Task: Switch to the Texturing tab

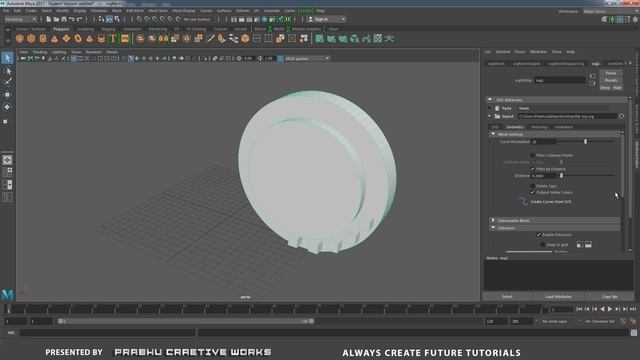Action: 539,127
